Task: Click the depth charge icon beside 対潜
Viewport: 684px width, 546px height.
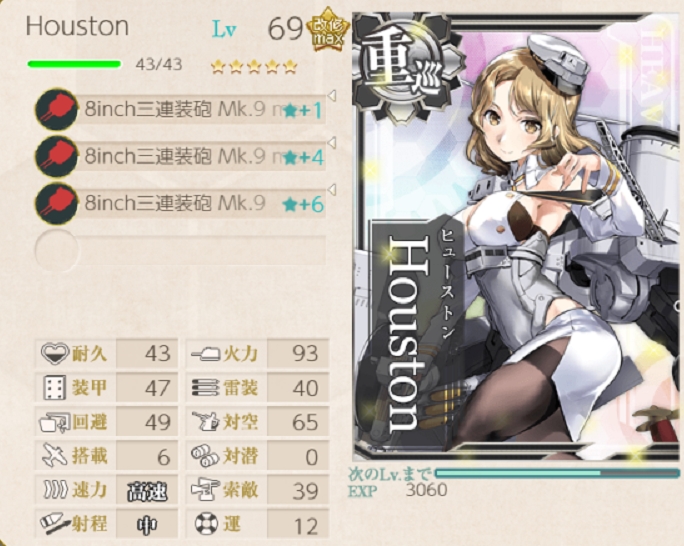Action: 205,456
